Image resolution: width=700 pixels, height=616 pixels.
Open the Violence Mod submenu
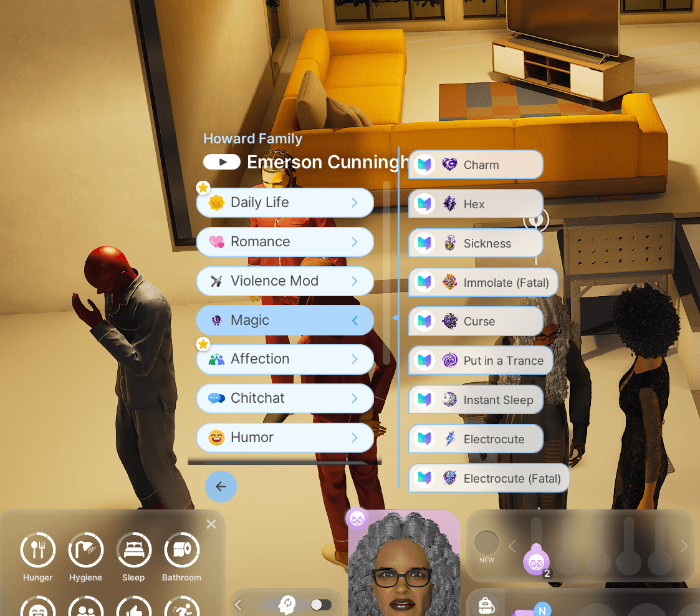(285, 281)
